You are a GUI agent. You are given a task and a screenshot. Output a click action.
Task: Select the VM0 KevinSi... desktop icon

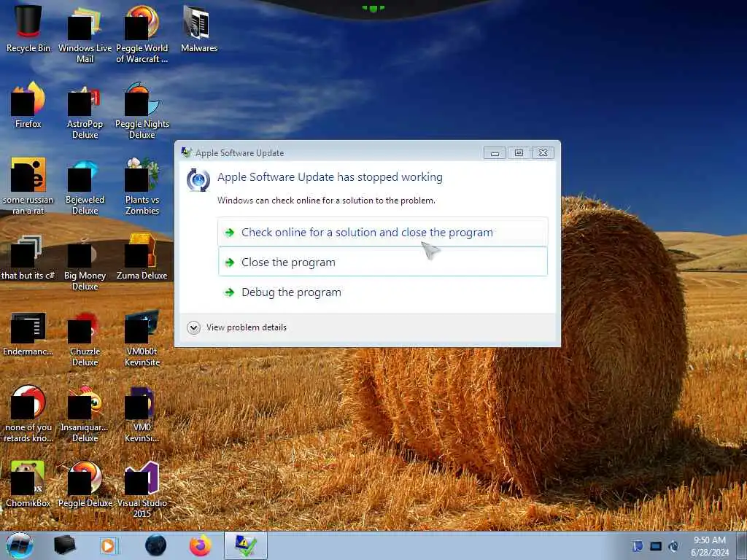pyautogui.click(x=142, y=413)
